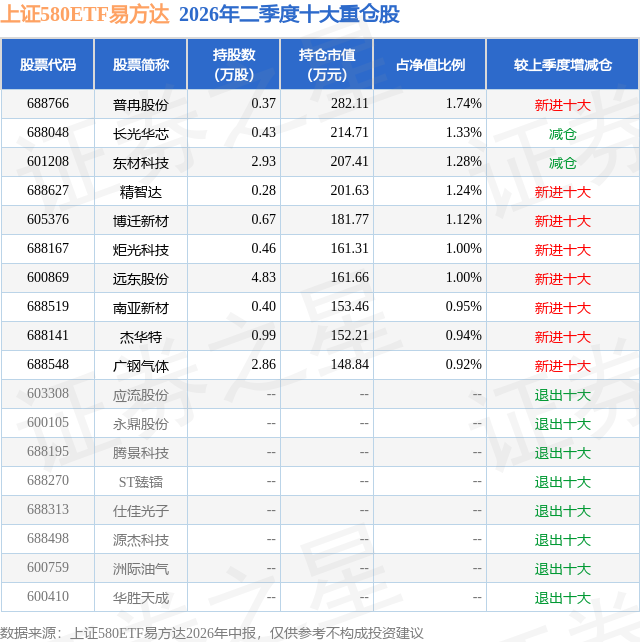Click the 远东股份 stock name
Image resolution: width=640 pixels, height=642 pixels.
point(141,279)
